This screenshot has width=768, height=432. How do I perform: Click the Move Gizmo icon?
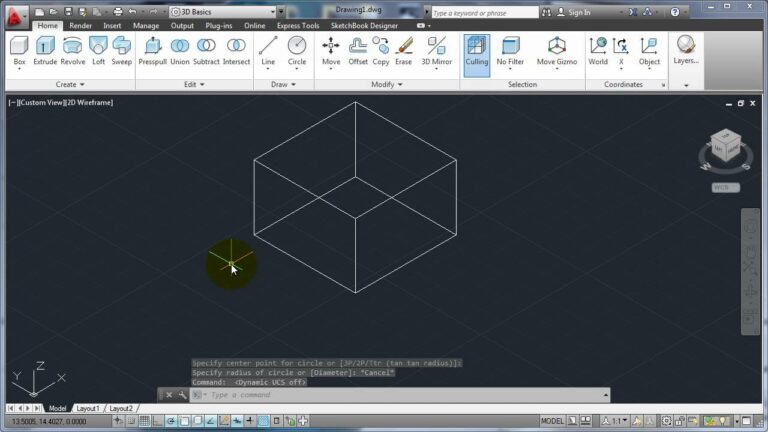(x=556, y=50)
